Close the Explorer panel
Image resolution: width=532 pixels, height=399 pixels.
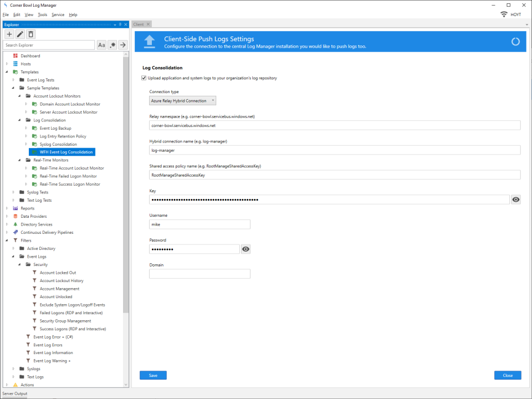[126, 24]
